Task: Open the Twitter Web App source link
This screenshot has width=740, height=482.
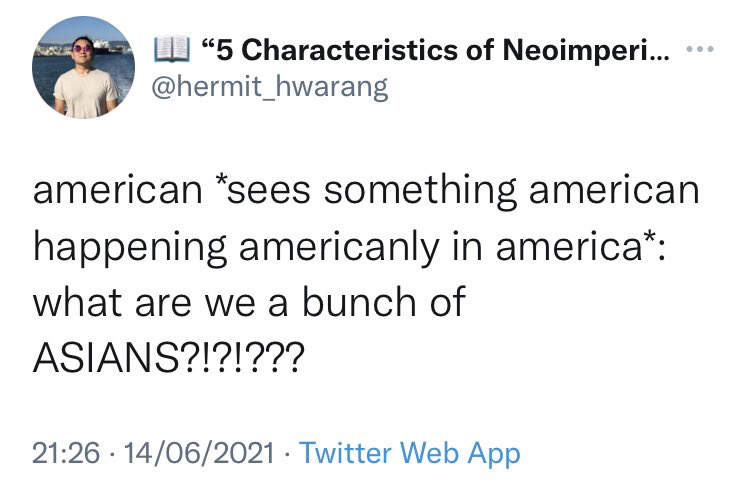Action: [410, 453]
